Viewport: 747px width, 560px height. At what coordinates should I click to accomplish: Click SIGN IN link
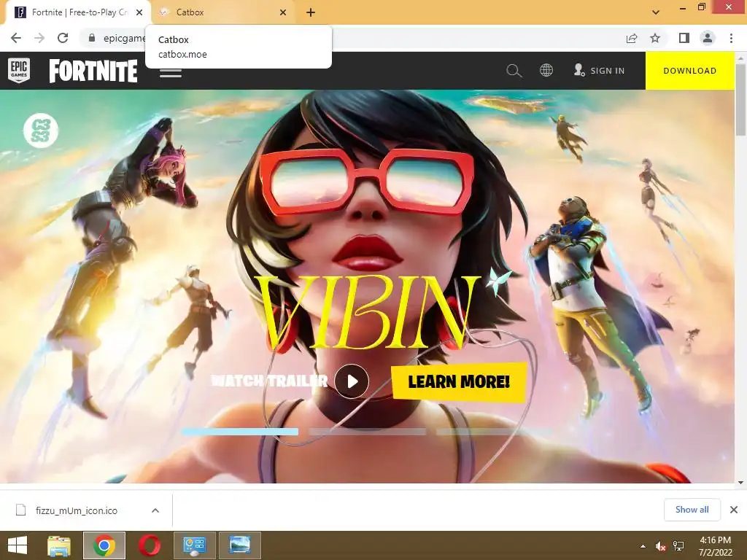pyautogui.click(x=600, y=71)
